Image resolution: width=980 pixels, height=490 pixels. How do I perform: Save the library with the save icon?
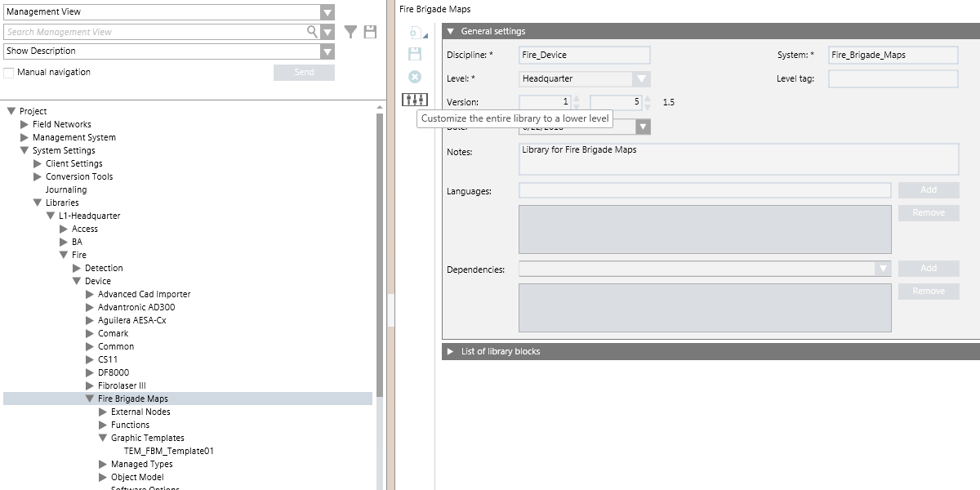(415, 54)
